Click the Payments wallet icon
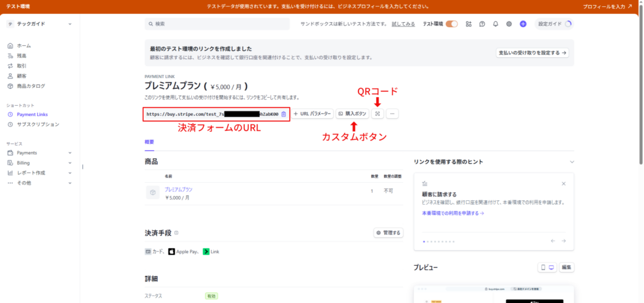The height and width of the screenshot is (303, 644). (x=11, y=152)
